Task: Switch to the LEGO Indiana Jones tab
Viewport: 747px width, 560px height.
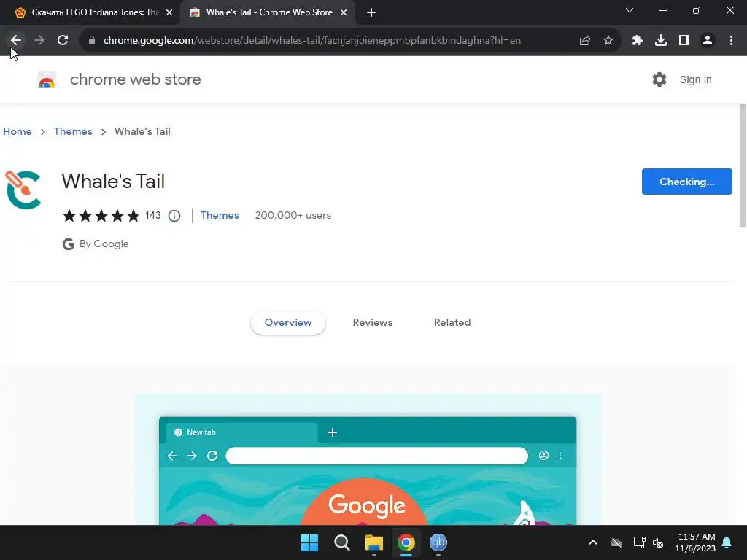Action: pyautogui.click(x=94, y=12)
